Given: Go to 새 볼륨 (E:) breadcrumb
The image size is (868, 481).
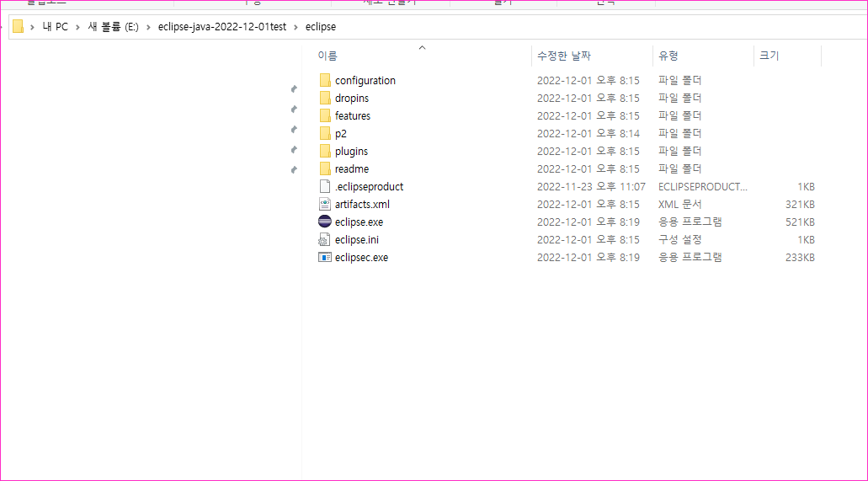Looking at the screenshot, I should [x=114, y=27].
